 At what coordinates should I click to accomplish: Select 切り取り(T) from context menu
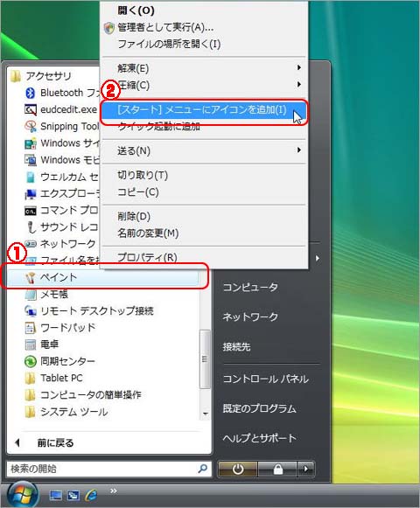coord(205,176)
